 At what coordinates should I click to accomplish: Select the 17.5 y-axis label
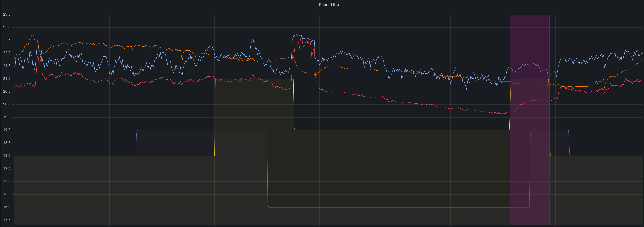(x=7, y=169)
